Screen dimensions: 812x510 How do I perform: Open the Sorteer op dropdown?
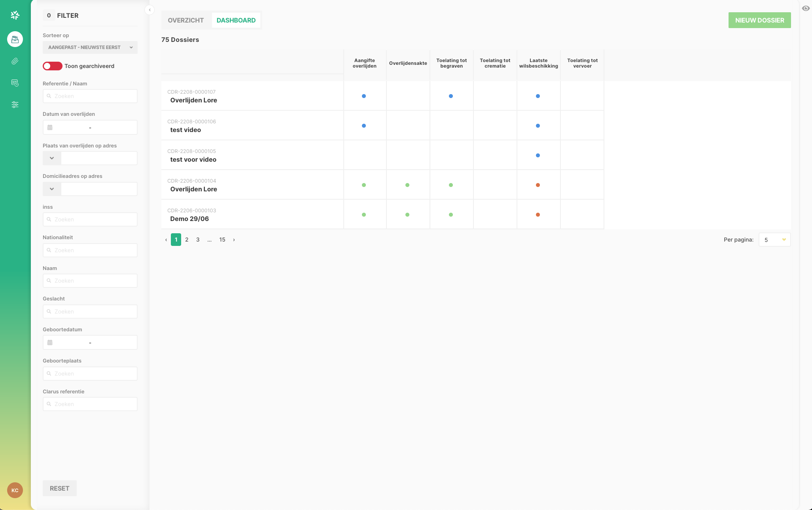[x=90, y=47]
